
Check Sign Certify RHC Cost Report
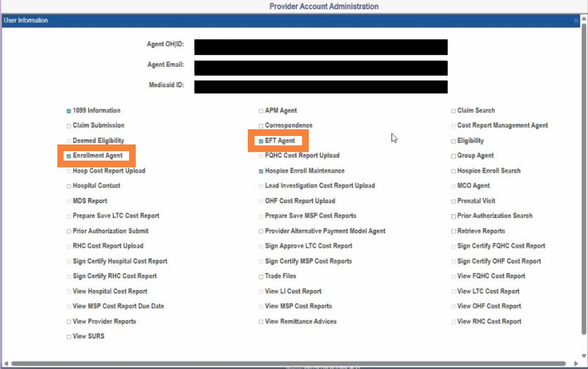click(x=69, y=276)
